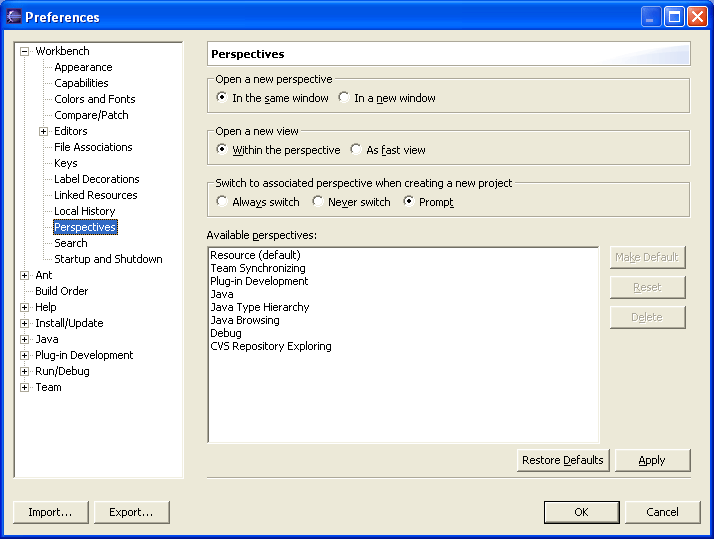The image size is (714, 539).
Task: Select Perspectives in the tree
Action: click(85, 227)
